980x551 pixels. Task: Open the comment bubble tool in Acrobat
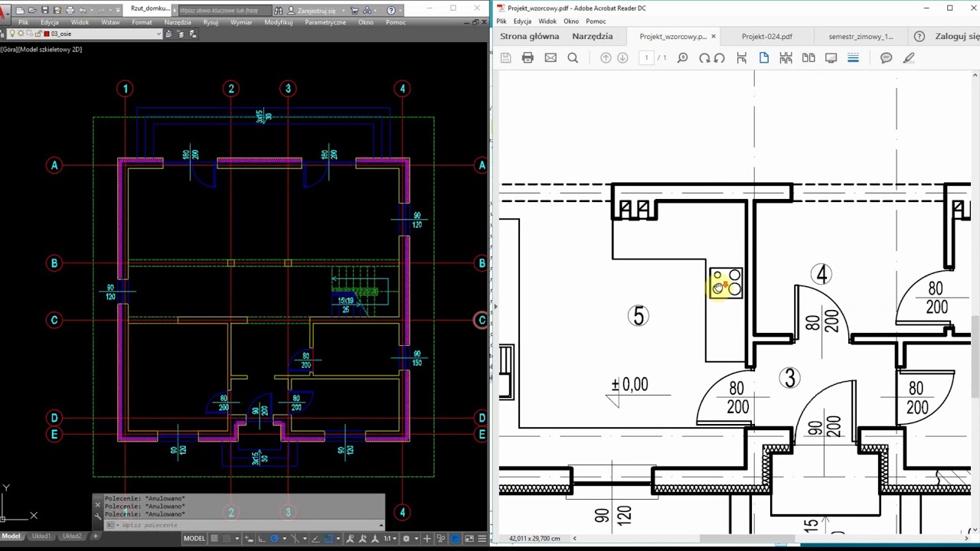coord(886,57)
